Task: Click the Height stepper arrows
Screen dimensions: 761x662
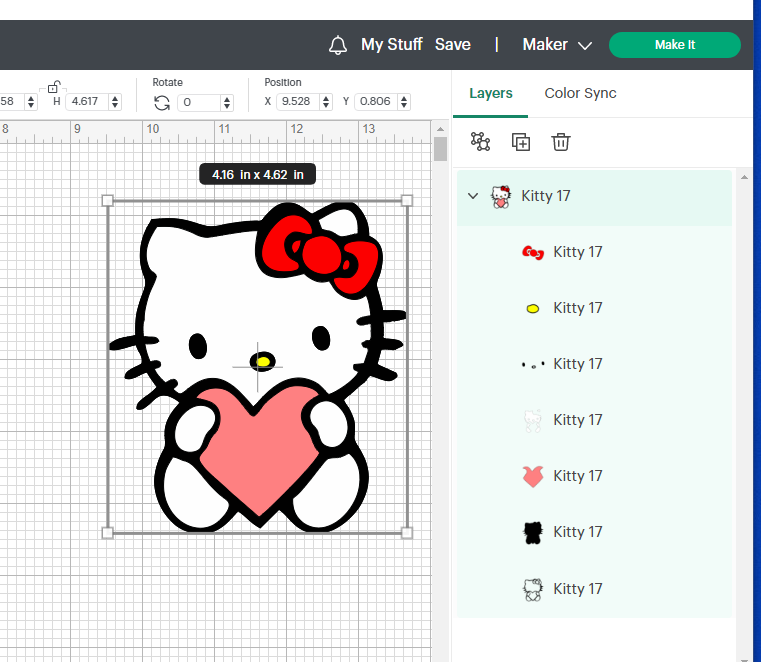Action: pyautogui.click(x=115, y=101)
